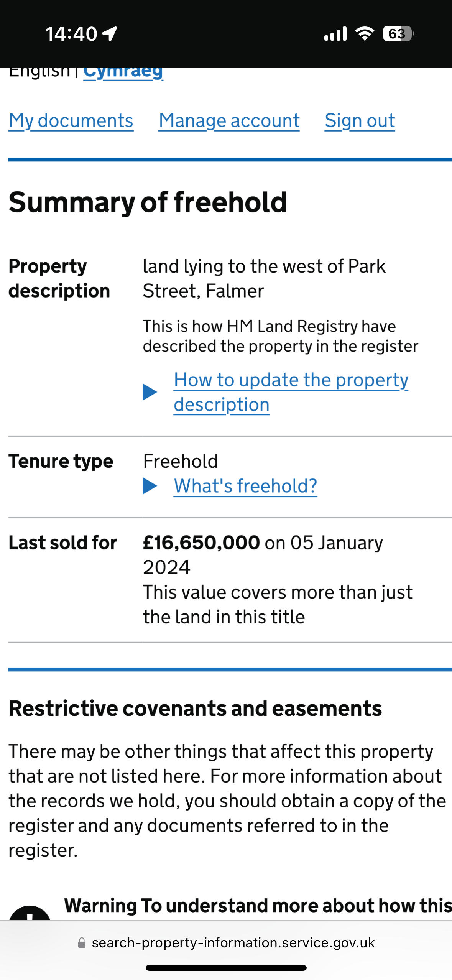Tap the 'Restrictive covenants and easements' heading
This screenshot has height=980, width=452.
(x=195, y=708)
